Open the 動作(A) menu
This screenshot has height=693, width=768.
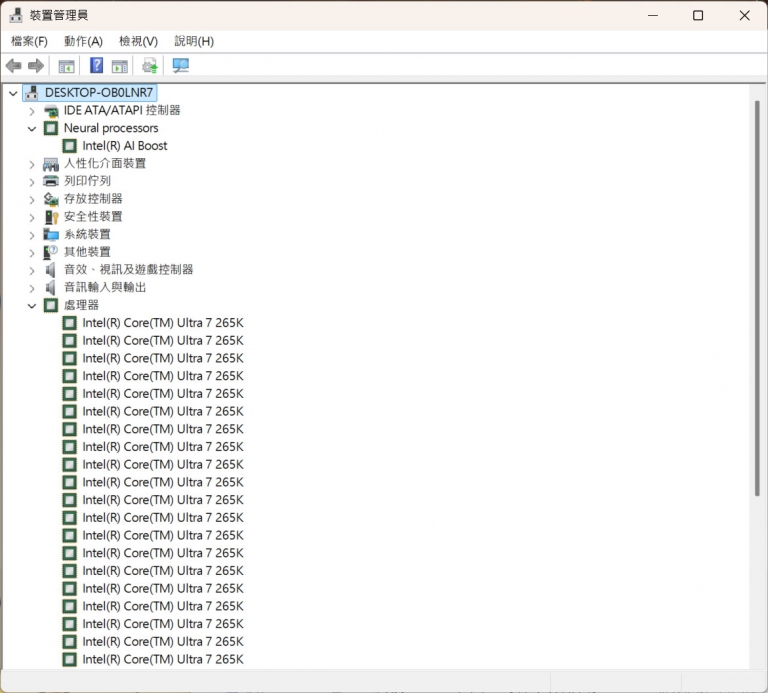point(83,41)
